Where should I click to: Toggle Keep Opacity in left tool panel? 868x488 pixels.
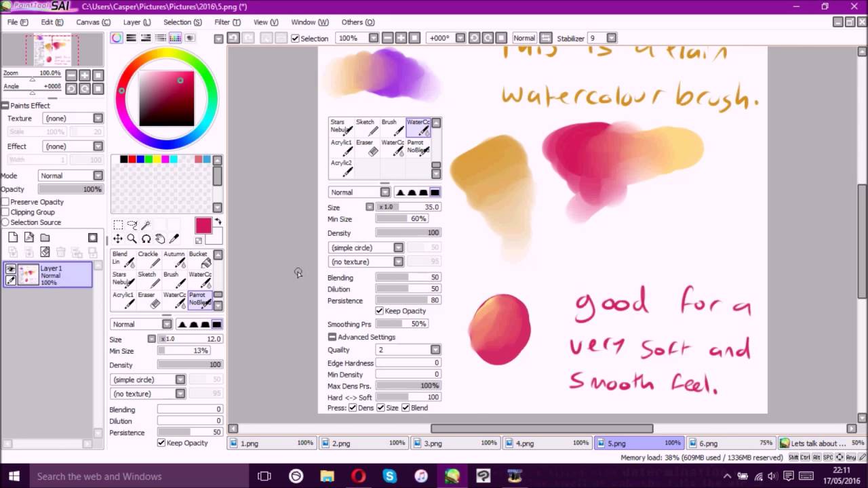(161, 443)
